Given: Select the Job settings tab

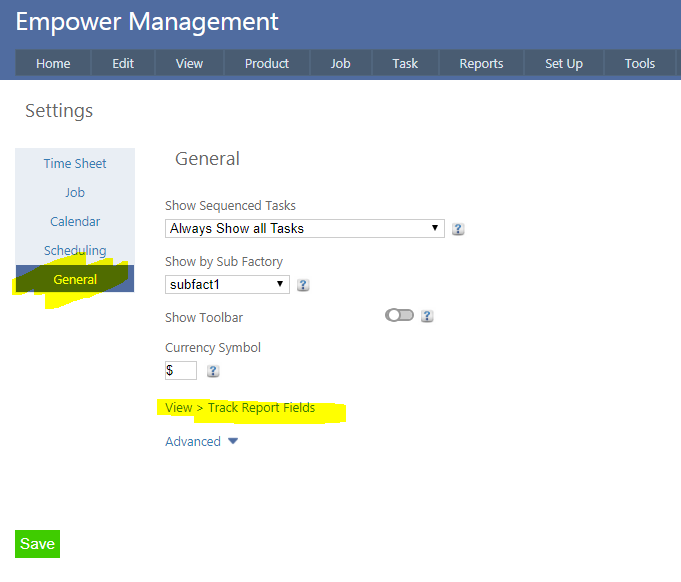Looking at the screenshot, I should click(75, 192).
